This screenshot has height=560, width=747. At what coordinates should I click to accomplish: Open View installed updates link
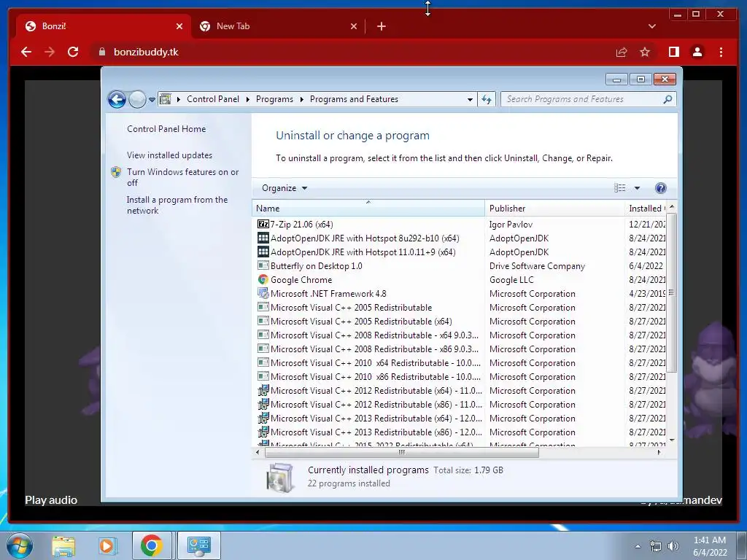pyautogui.click(x=169, y=155)
